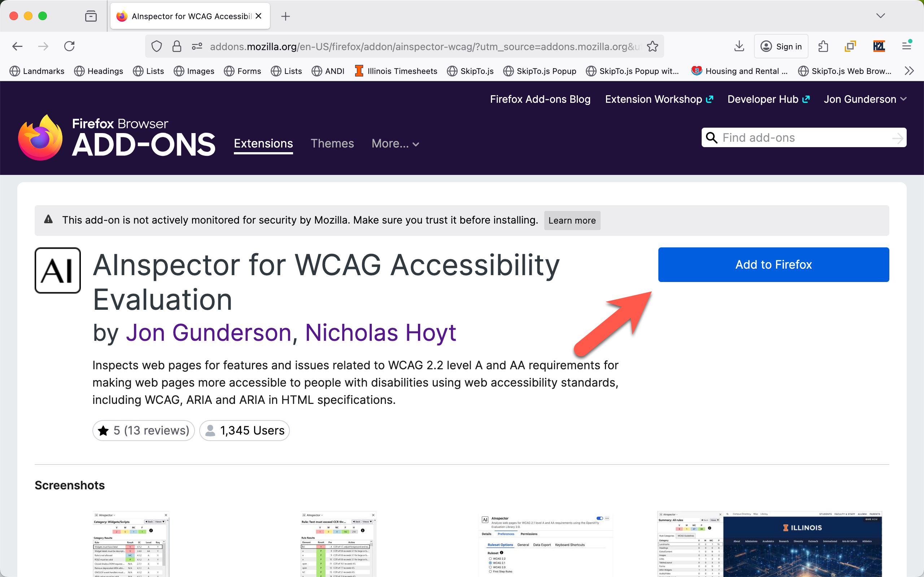The image size is (924, 577).
Task: Click the search arrow in Find add-ons box
Action: click(897, 138)
